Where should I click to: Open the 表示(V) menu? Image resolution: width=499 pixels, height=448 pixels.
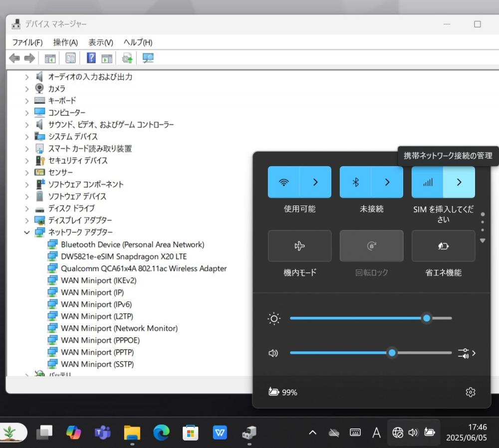101,42
